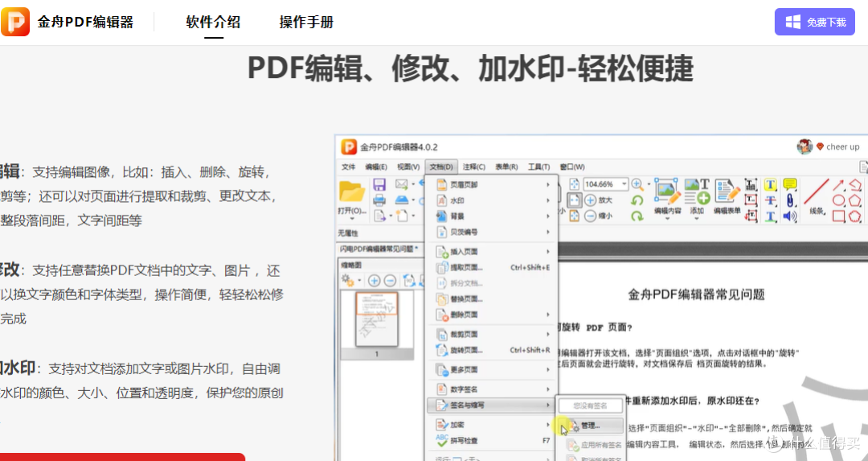Click page 1 thumbnail in 缩略图 panel

tap(376, 319)
